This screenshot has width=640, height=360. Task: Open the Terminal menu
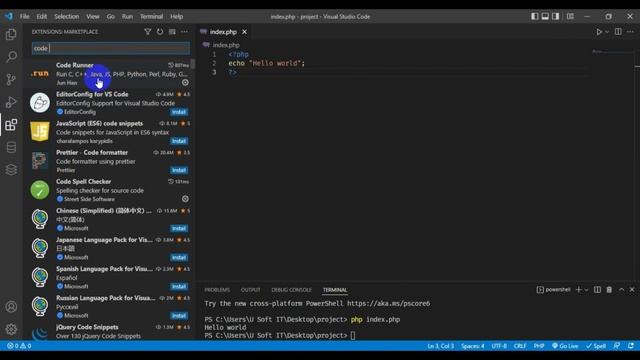tap(151, 16)
